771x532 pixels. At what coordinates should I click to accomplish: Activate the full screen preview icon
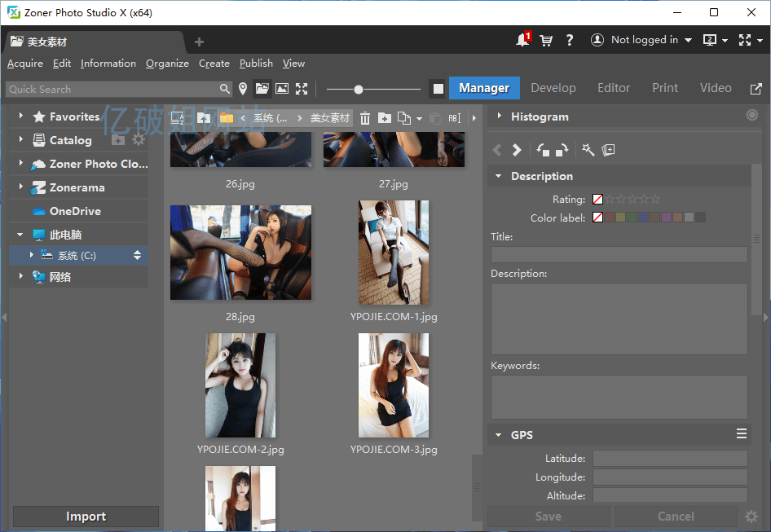302,89
